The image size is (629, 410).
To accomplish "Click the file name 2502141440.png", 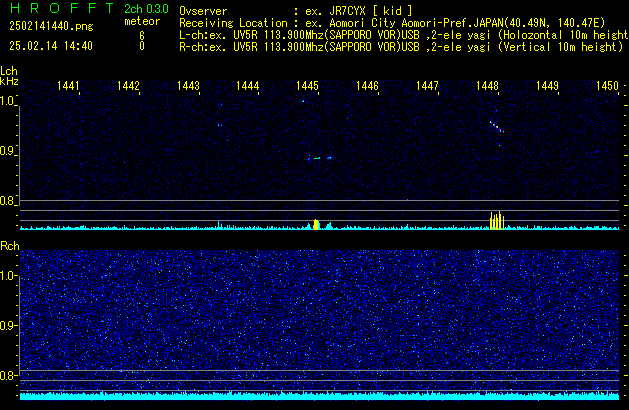I will click(x=51, y=26).
